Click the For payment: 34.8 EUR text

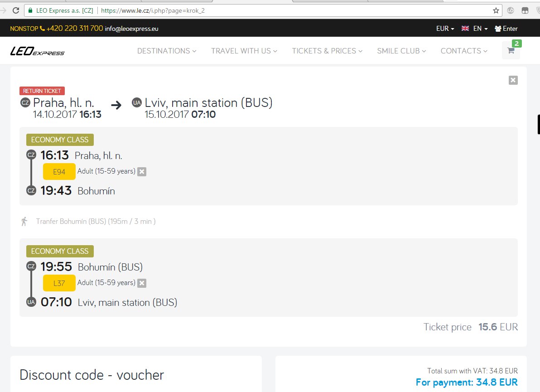(467, 382)
